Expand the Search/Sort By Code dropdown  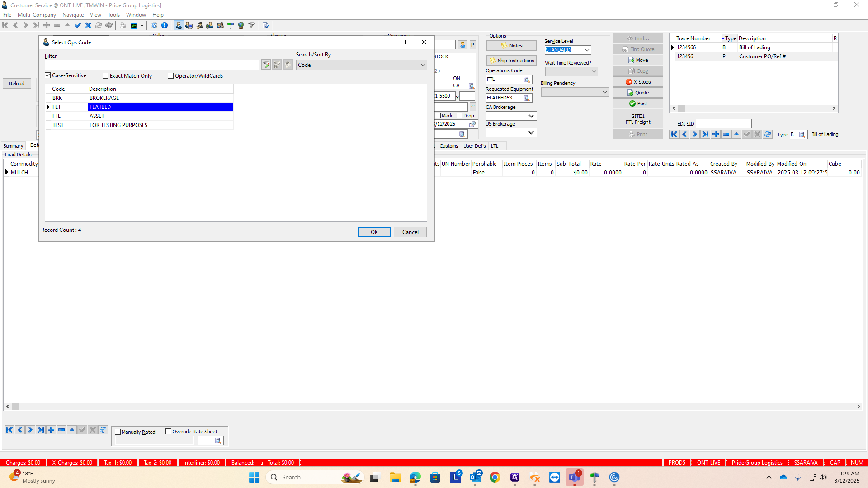pyautogui.click(x=423, y=65)
